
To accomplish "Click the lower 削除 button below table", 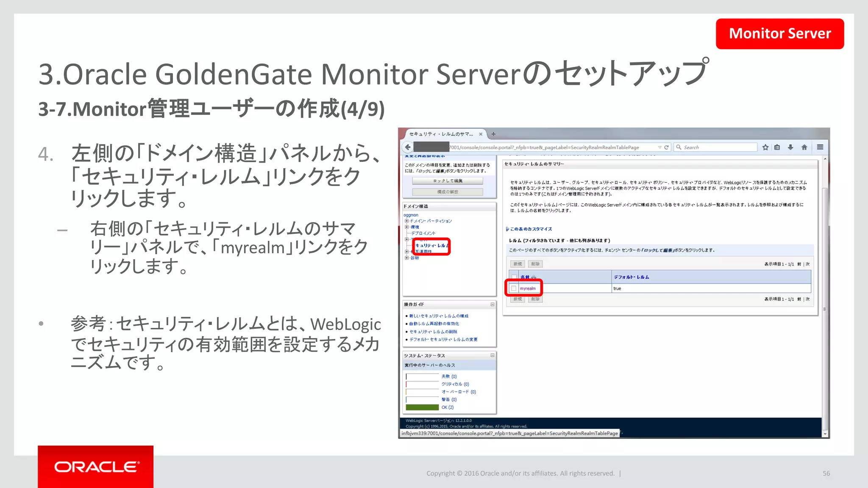I will coord(535,299).
